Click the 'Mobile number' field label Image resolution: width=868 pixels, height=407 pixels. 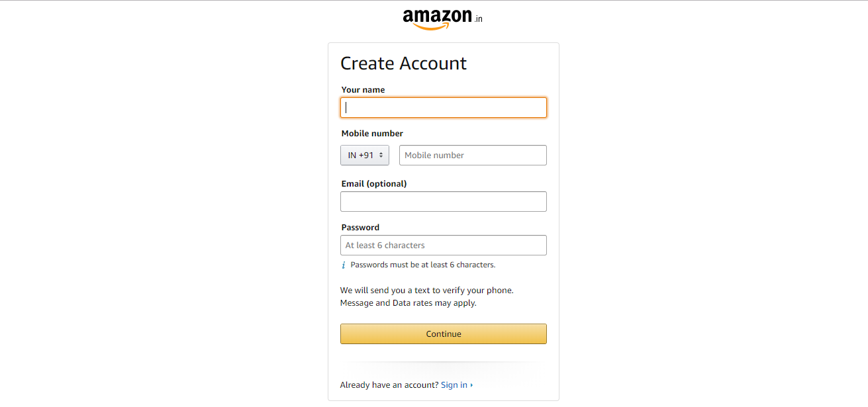[372, 134]
